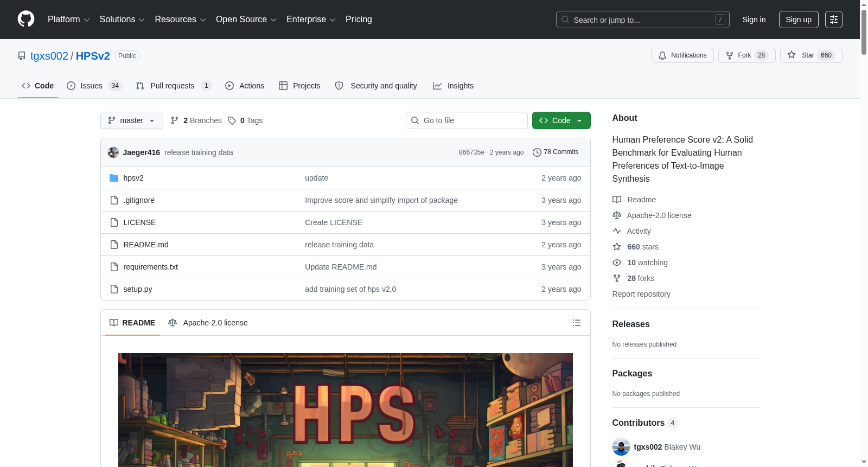View the 2 Branches link
This screenshot has height=467, width=868.
pos(196,120)
